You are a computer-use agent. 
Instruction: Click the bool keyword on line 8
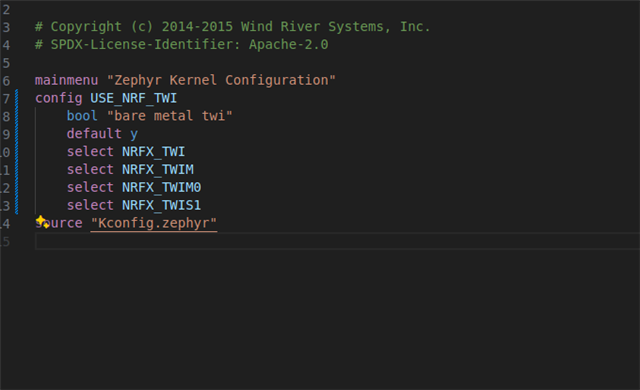tap(82, 116)
